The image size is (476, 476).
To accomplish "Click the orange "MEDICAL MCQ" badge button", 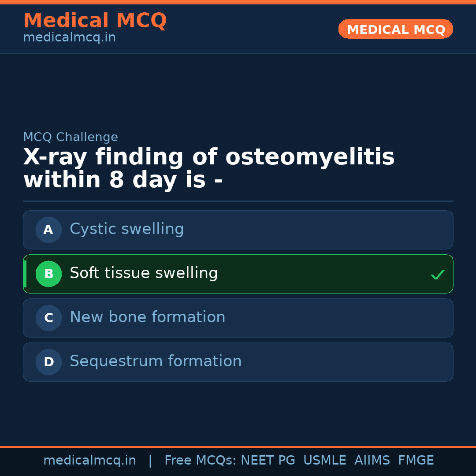I will click(x=395, y=30).
